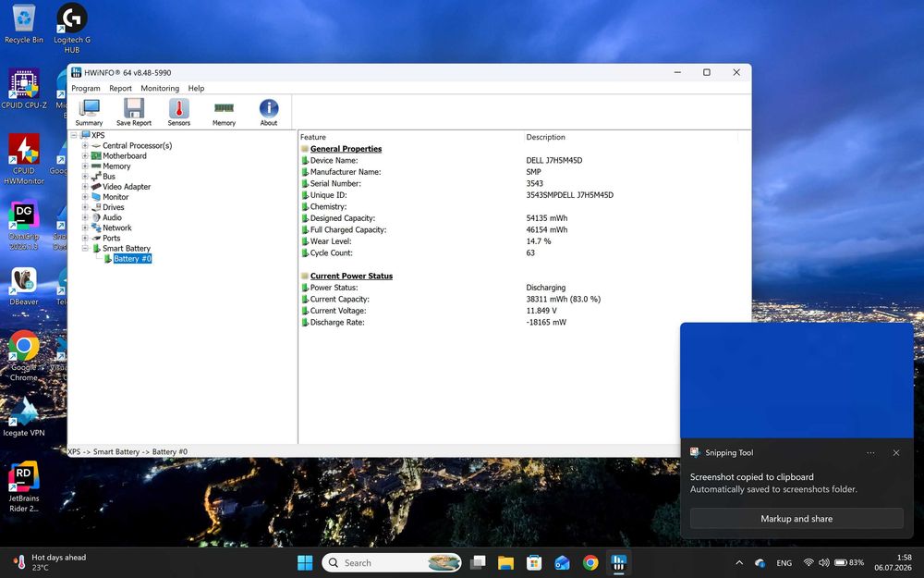924x578 pixels.
Task: Expand the Audio tree node
Action: point(85,217)
